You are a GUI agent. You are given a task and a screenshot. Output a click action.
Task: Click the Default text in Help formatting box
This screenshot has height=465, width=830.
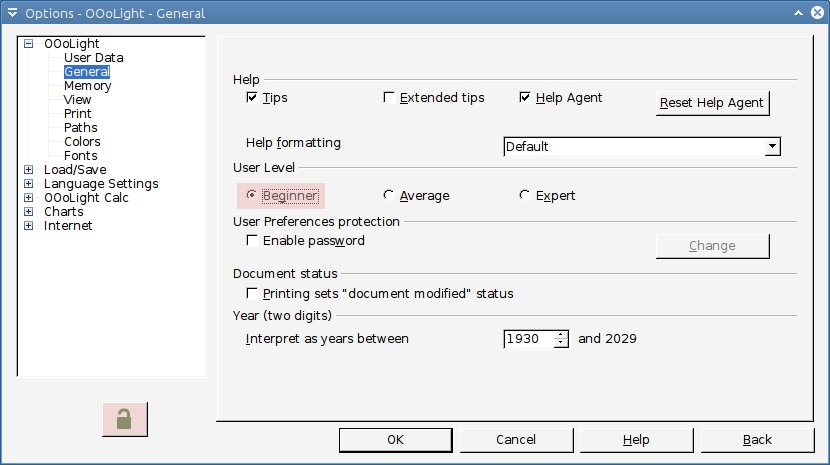527,147
